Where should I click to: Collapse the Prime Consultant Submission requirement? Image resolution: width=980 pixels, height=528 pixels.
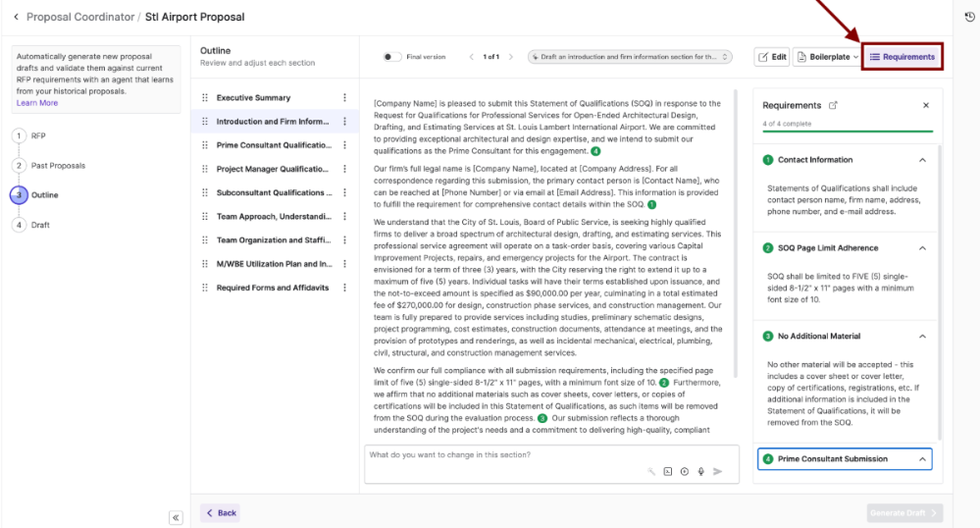[922, 459]
